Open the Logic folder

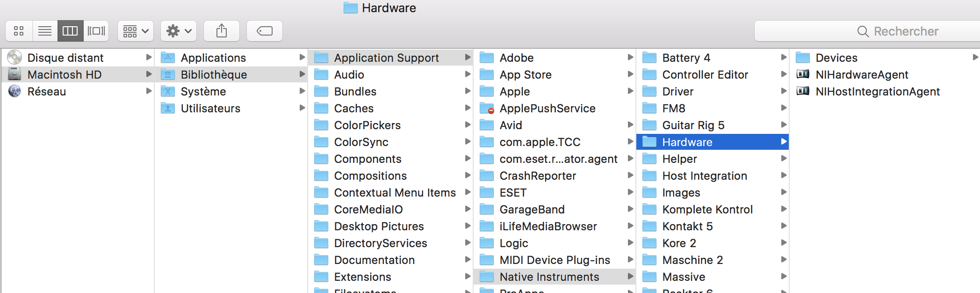pyautogui.click(x=555, y=243)
